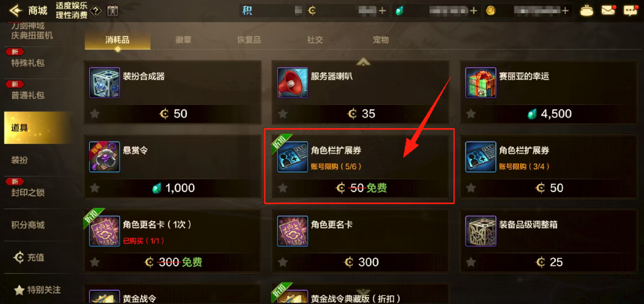Toggle favorite star on 悬赏令
The height and width of the screenshot is (304, 644).
tap(95, 188)
